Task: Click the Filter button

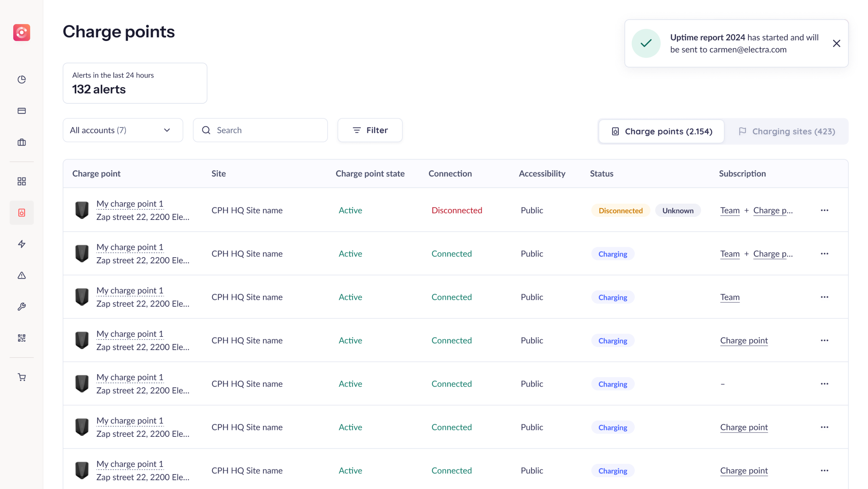Action: pyautogui.click(x=370, y=130)
